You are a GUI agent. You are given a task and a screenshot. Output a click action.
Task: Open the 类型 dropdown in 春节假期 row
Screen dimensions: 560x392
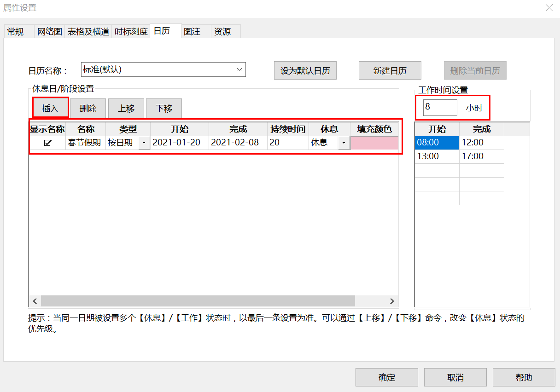coord(143,143)
